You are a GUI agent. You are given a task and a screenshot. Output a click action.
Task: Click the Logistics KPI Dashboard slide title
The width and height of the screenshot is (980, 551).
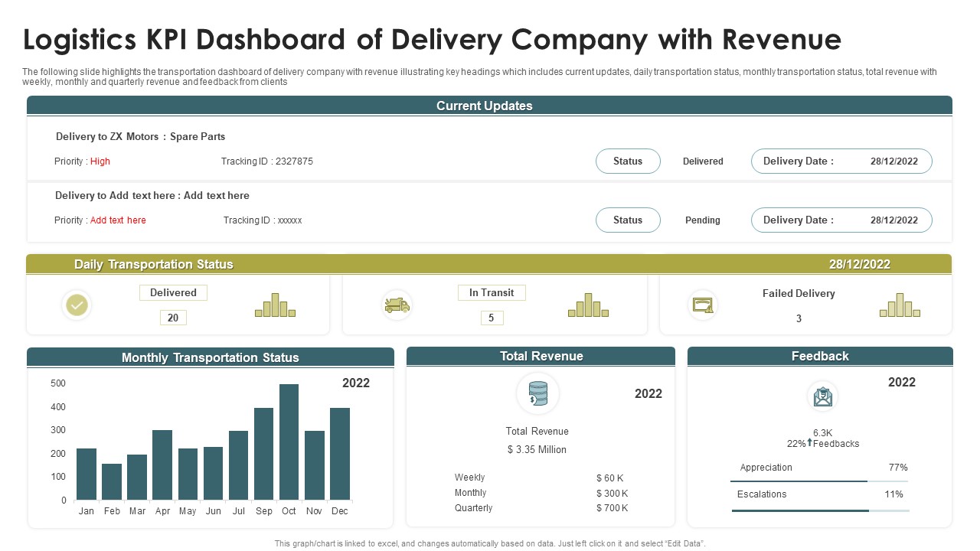coord(433,38)
